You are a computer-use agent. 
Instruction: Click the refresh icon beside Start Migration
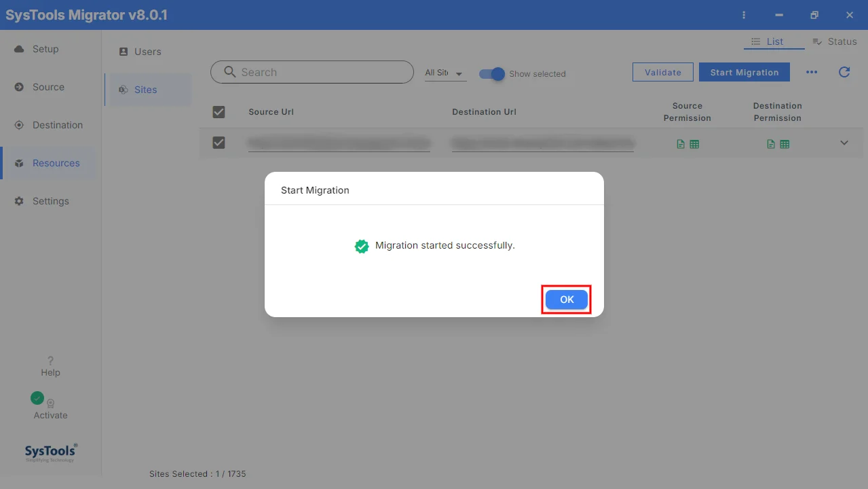[x=844, y=72]
